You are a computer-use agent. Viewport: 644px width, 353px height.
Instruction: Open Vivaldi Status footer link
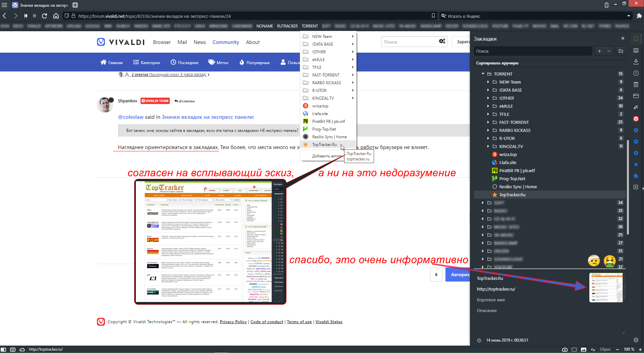click(x=329, y=321)
